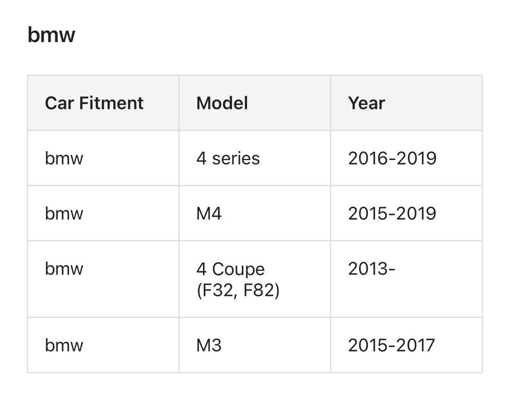Click the bmw cell in 4 series row
510x420 pixels.
(64, 158)
